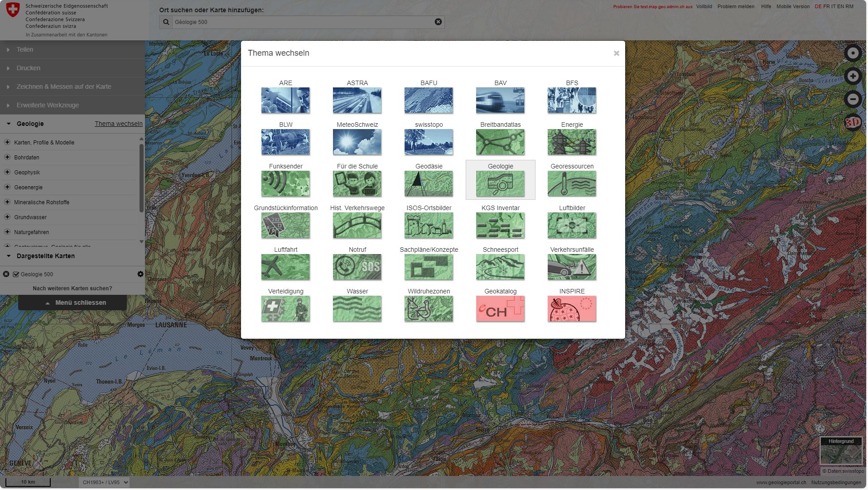Switch to the Schneesport theme
The image size is (868, 490).
[x=500, y=267]
